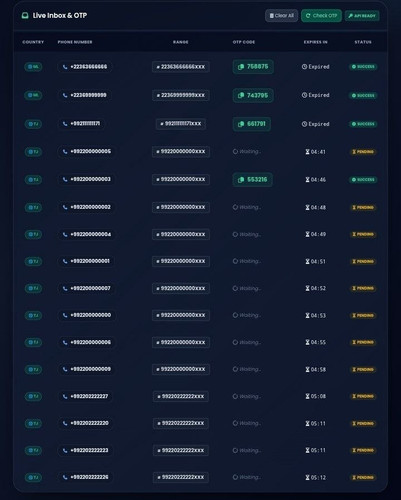401x500 pixels.
Task: Click the Check OTP button
Action: [x=321, y=16]
